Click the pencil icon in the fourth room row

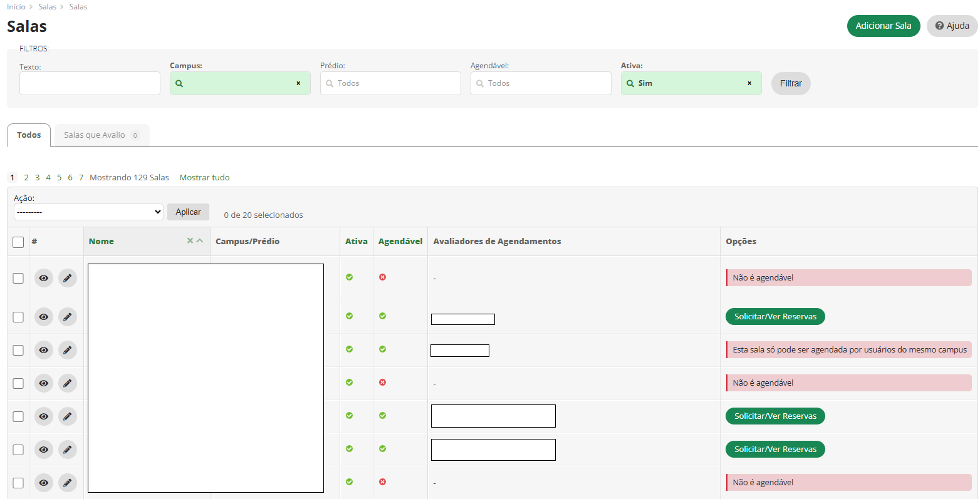[x=68, y=383]
